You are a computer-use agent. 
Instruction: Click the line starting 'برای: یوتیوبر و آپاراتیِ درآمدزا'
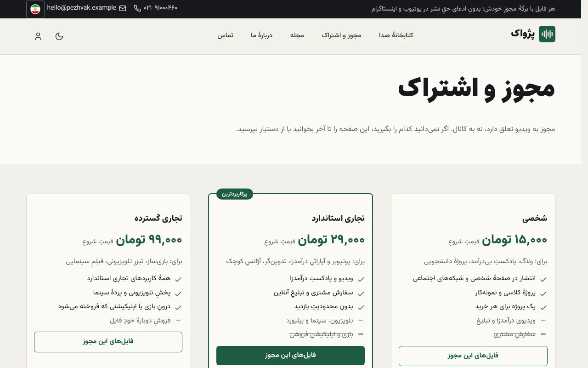295,261
